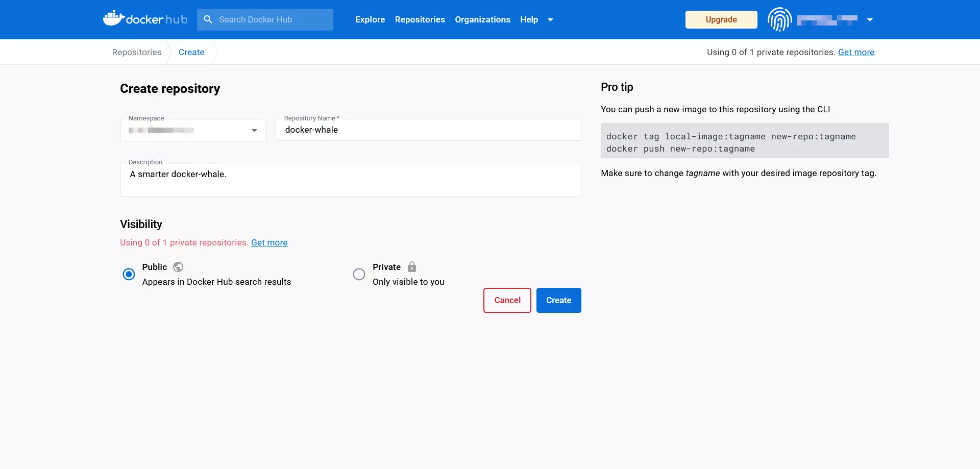Click the user avatar icon
The image size is (980, 469).
[x=779, y=19]
